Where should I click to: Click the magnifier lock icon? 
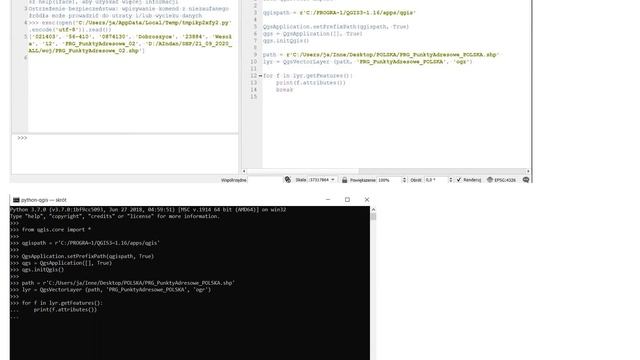pyautogui.click(x=344, y=180)
